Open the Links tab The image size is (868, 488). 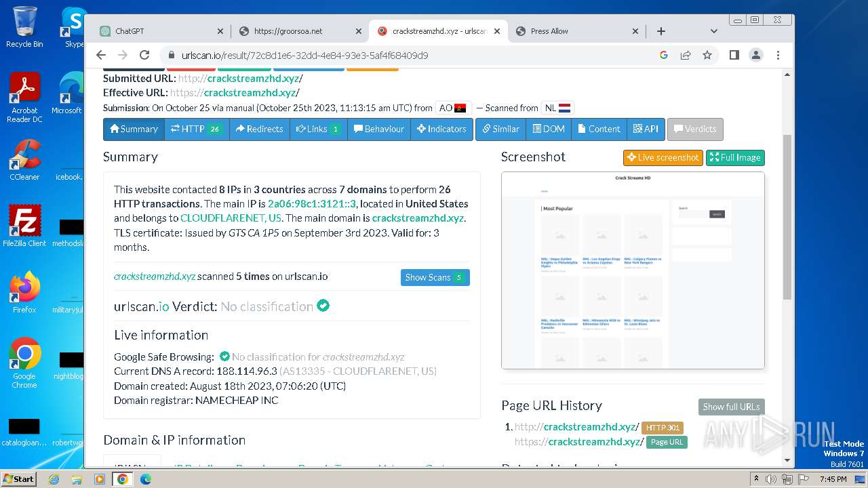click(x=319, y=129)
